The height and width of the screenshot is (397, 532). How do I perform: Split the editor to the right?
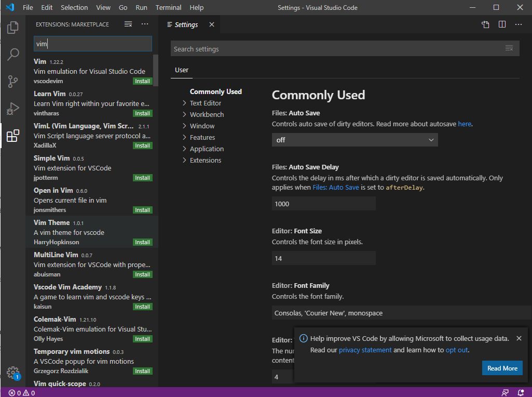click(x=502, y=24)
